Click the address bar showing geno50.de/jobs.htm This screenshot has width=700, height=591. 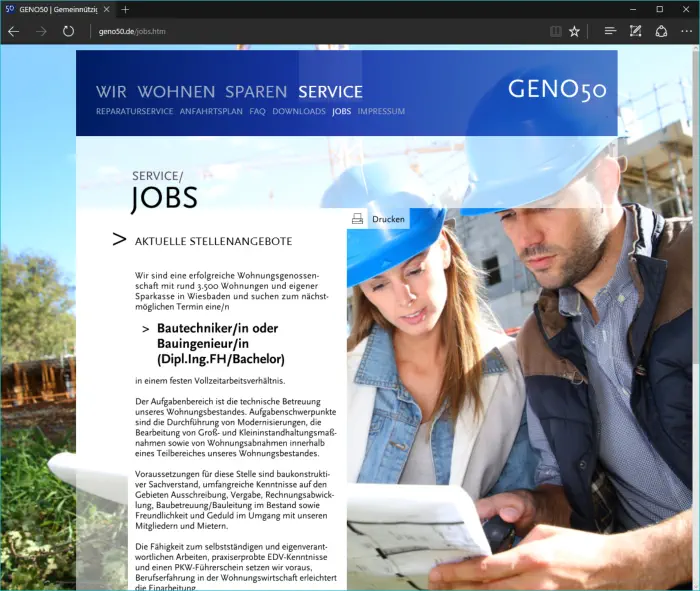pyautogui.click(x=300, y=31)
